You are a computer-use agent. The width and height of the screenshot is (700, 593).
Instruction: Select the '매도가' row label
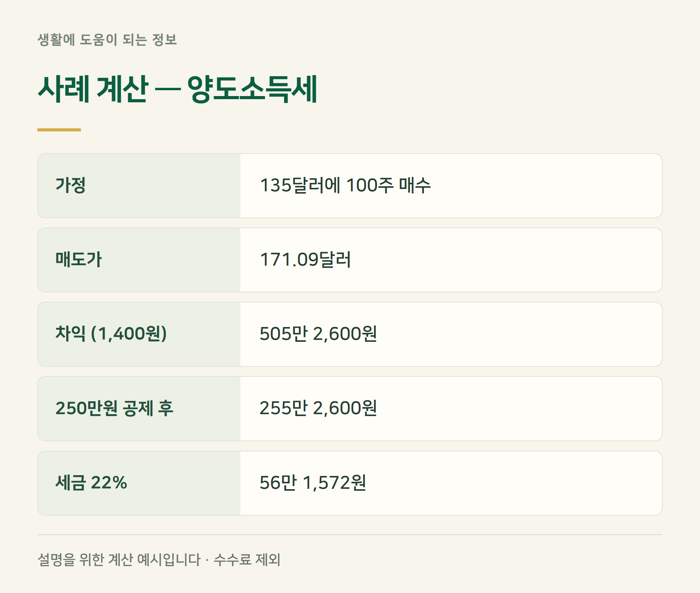pyautogui.click(x=78, y=260)
